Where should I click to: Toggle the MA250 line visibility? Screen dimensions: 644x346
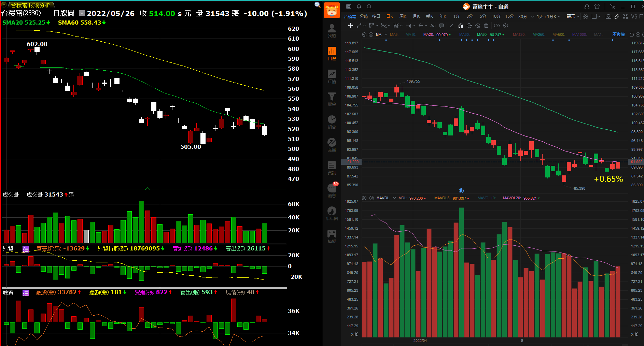coord(539,34)
